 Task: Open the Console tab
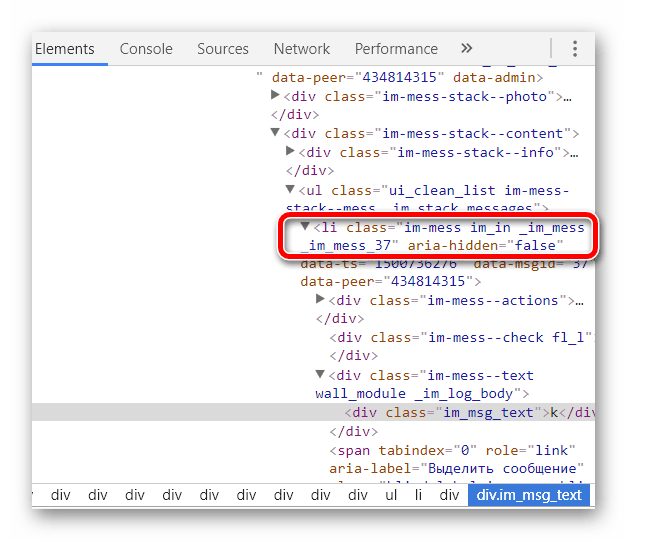[x=146, y=49]
